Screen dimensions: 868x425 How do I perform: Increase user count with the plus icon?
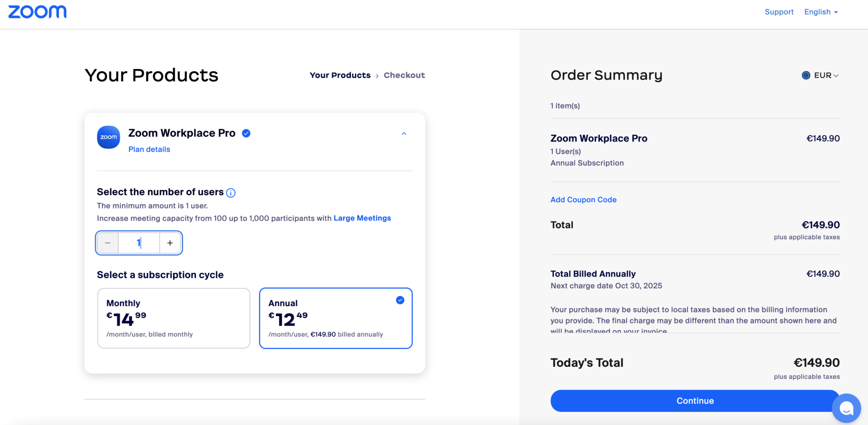pos(170,243)
